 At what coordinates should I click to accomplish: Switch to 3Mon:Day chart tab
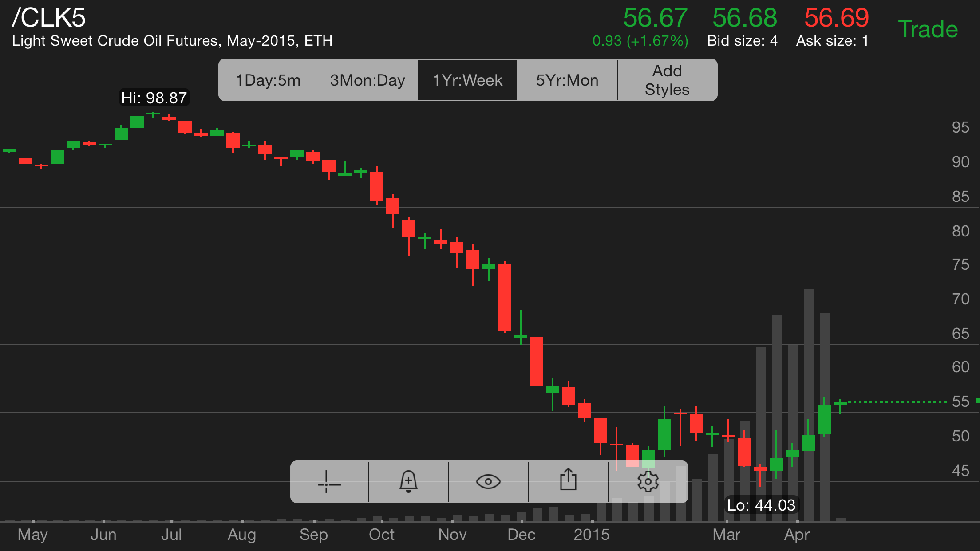[x=367, y=80]
